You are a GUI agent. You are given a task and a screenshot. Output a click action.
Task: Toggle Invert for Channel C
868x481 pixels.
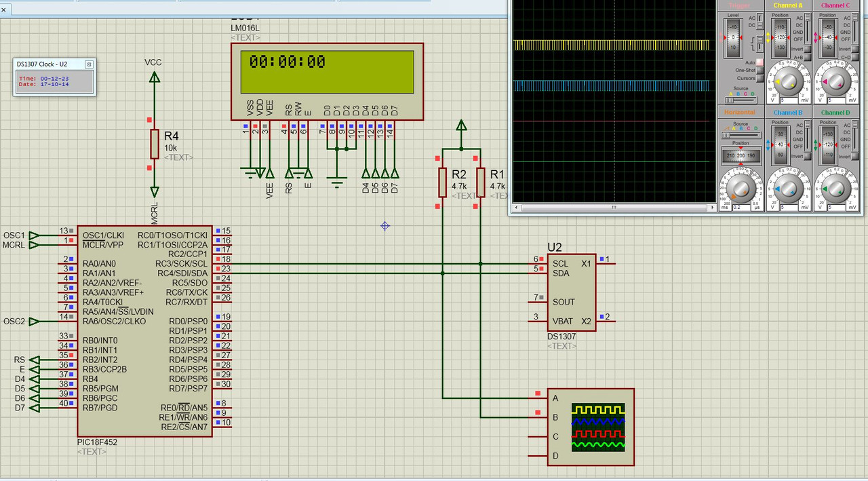pos(854,49)
